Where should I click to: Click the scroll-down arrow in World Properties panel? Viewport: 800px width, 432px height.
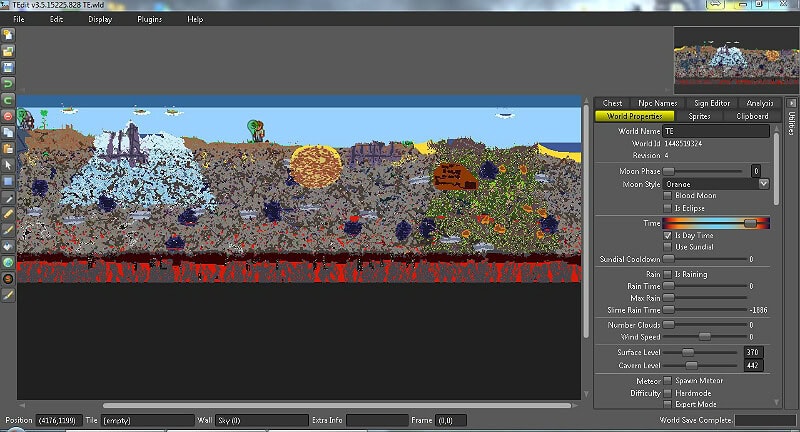pyautogui.click(x=776, y=402)
